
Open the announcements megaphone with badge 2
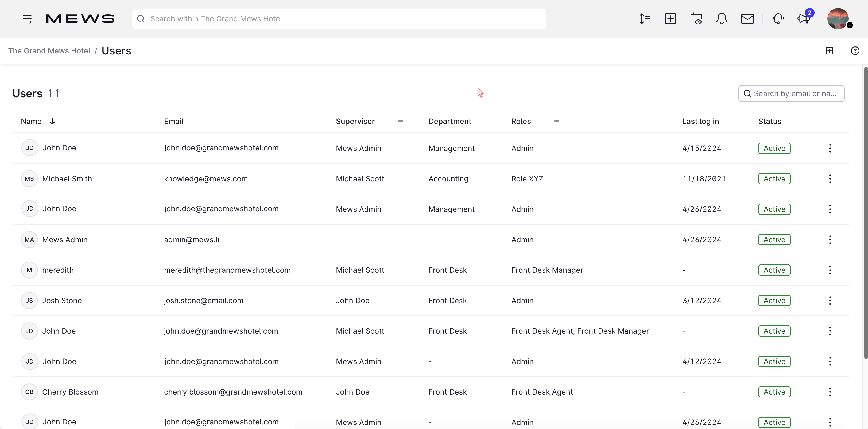pyautogui.click(x=804, y=18)
